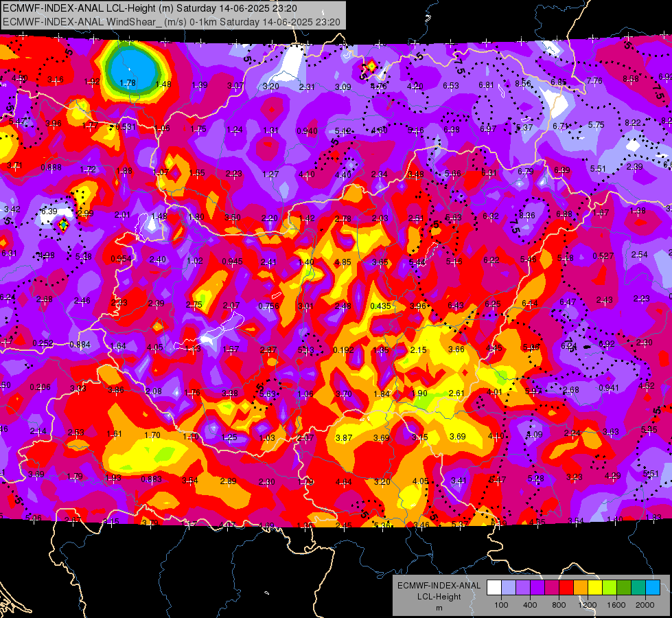The height and width of the screenshot is (618, 672).
Task: Click the wind shear value 0.883
Action: [x=151, y=479]
